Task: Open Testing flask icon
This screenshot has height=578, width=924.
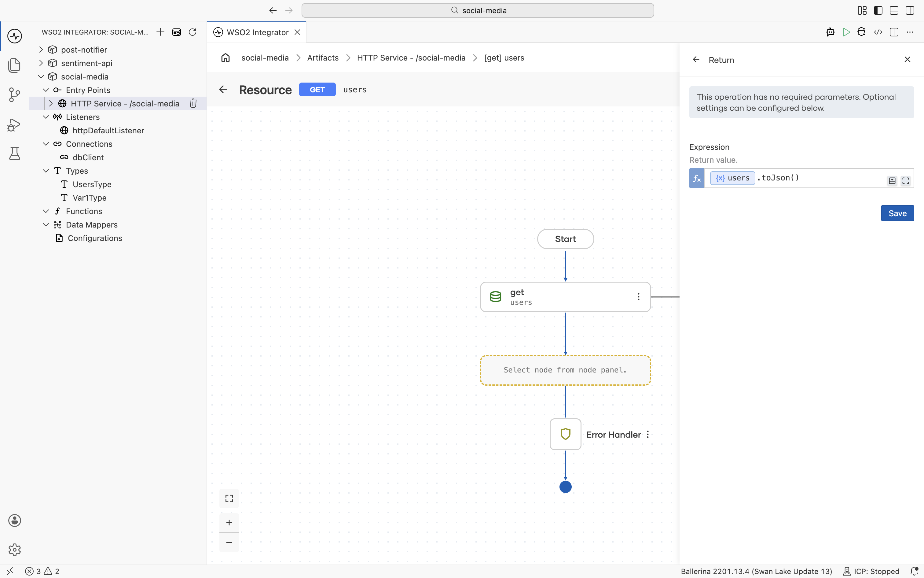Action: pos(14,154)
